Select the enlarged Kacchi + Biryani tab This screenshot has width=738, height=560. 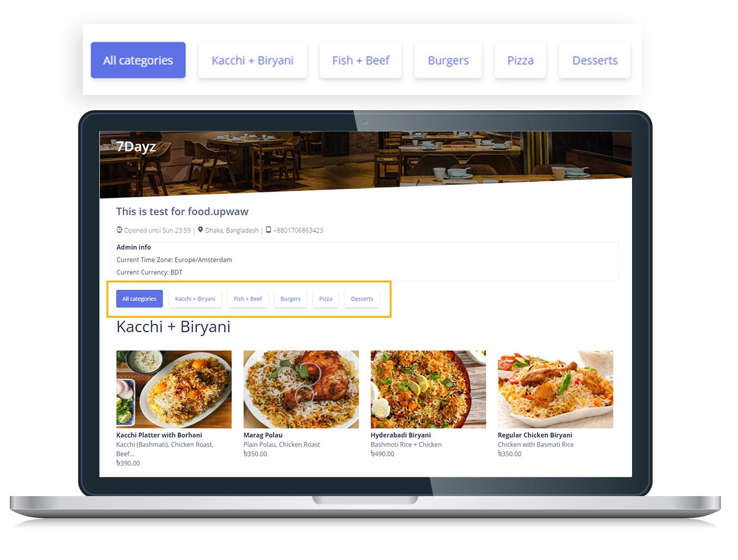[x=253, y=60]
